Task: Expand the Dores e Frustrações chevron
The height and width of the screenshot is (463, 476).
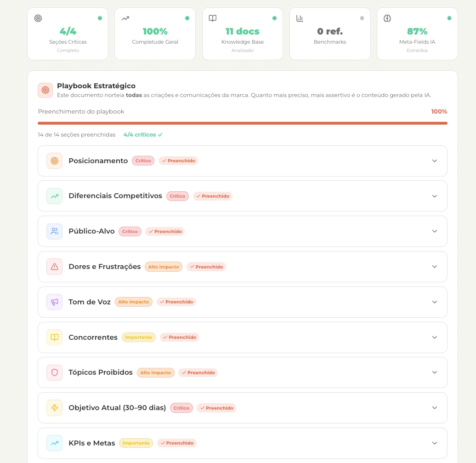Action: tap(434, 266)
